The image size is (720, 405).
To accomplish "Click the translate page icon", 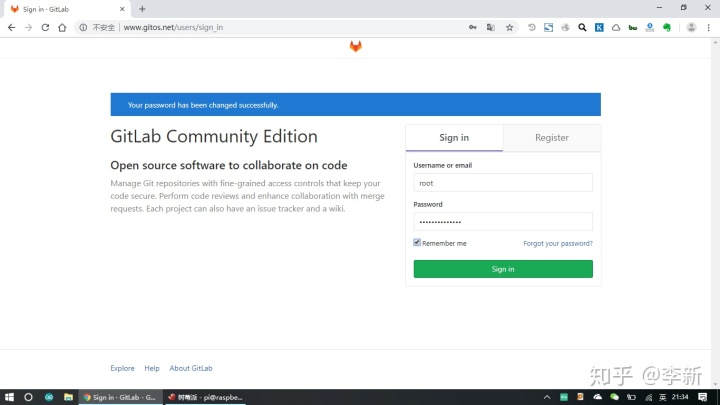I will 490,28.
